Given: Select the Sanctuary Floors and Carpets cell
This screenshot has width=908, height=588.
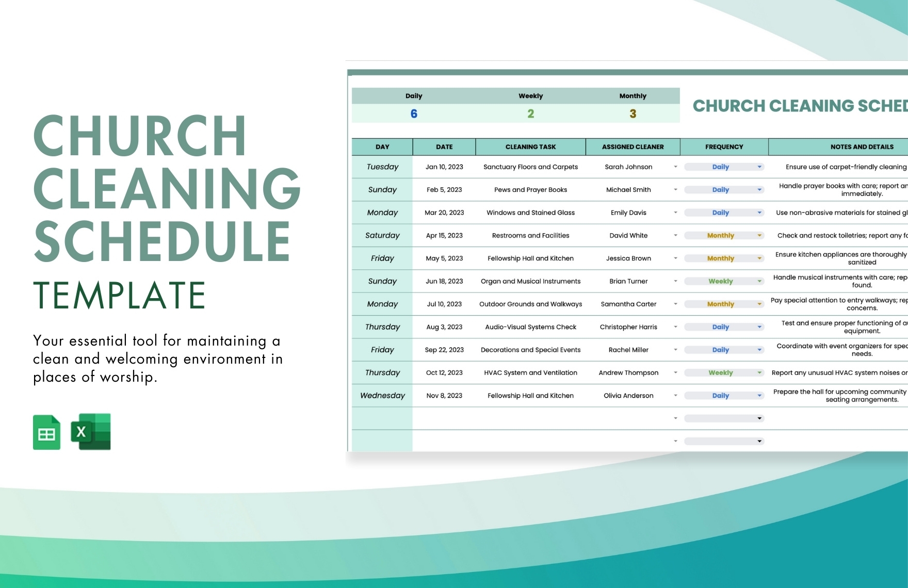Looking at the screenshot, I should [x=530, y=167].
